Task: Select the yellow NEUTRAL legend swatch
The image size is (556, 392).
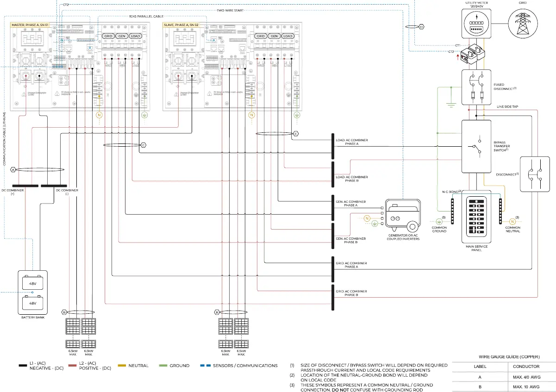Action: click(x=122, y=366)
